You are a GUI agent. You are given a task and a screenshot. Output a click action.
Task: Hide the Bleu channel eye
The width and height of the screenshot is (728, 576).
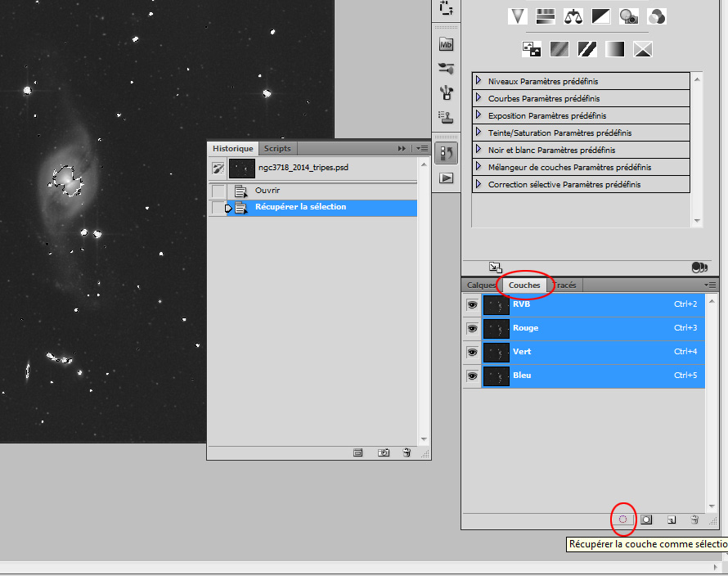tap(472, 376)
